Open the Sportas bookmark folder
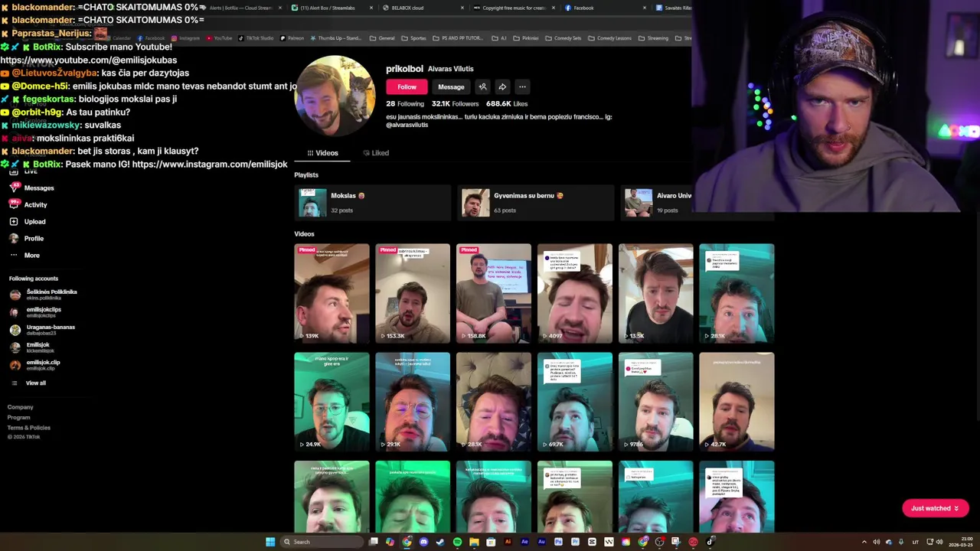Image resolution: width=980 pixels, height=551 pixels. pos(414,38)
